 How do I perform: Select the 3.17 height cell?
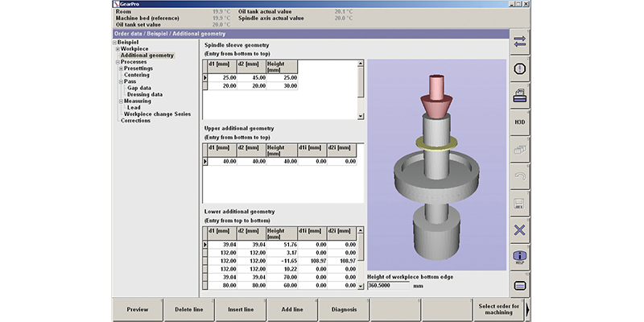click(283, 253)
